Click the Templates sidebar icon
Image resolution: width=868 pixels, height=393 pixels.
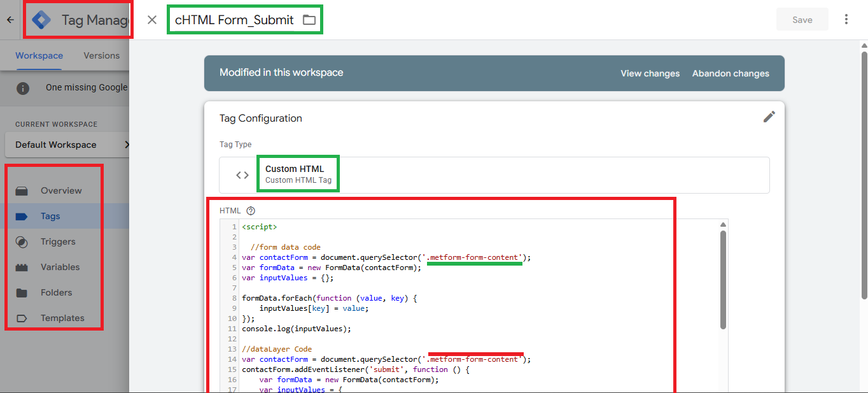click(x=22, y=318)
